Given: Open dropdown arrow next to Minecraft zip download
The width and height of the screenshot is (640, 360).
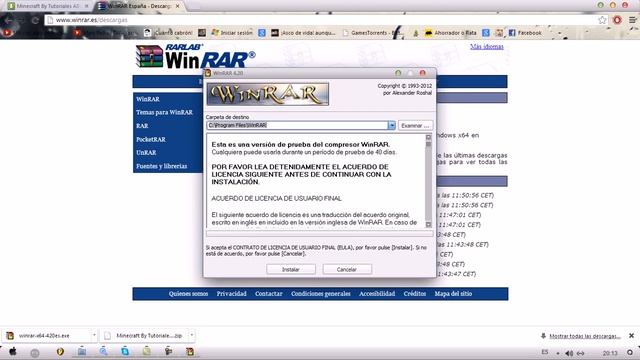Looking at the screenshot, I should pyautogui.click(x=192, y=336).
